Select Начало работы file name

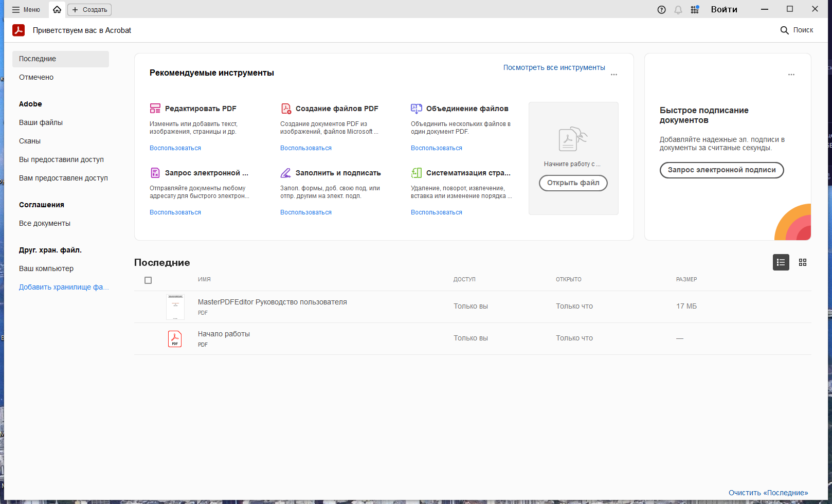pyautogui.click(x=224, y=334)
